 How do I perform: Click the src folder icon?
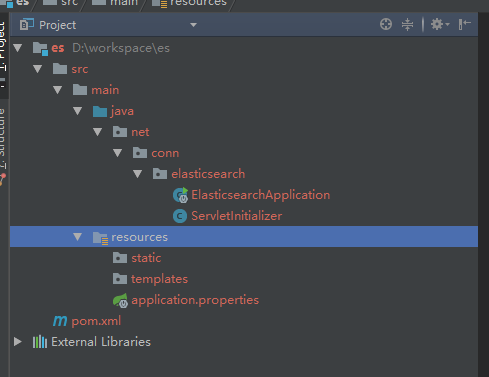click(60, 69)
